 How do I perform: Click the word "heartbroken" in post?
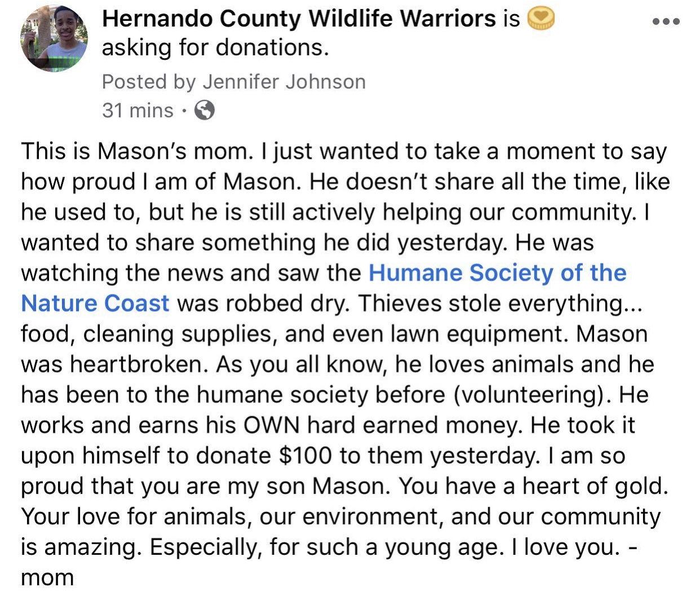(x=137, y=364)
